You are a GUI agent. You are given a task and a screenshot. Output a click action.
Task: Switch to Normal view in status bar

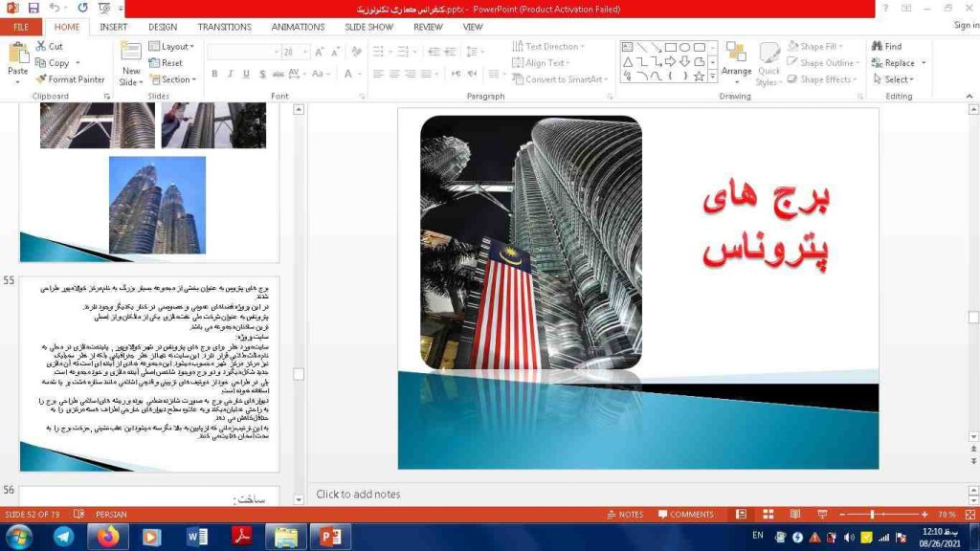point(742,514)
